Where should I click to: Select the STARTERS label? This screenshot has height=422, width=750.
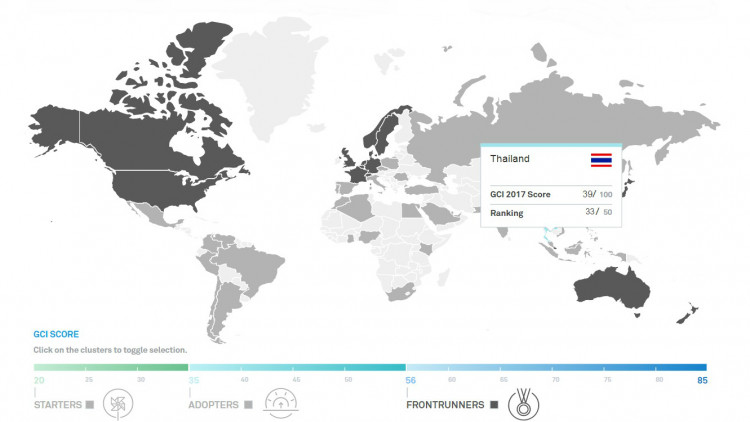click(x=58, y=405)
